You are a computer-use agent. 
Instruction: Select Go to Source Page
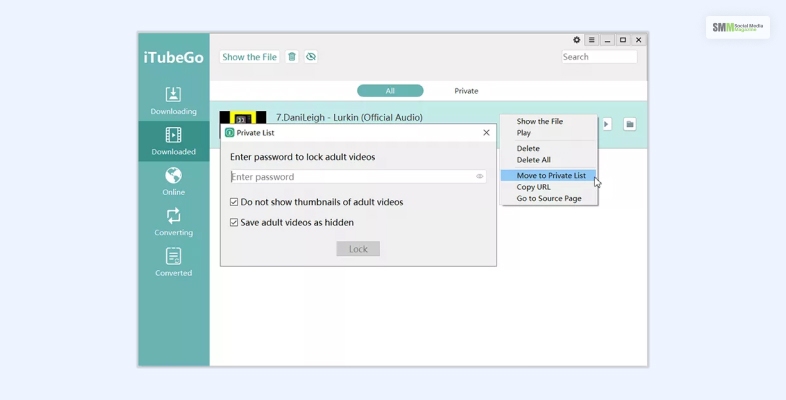pos(549,198)
